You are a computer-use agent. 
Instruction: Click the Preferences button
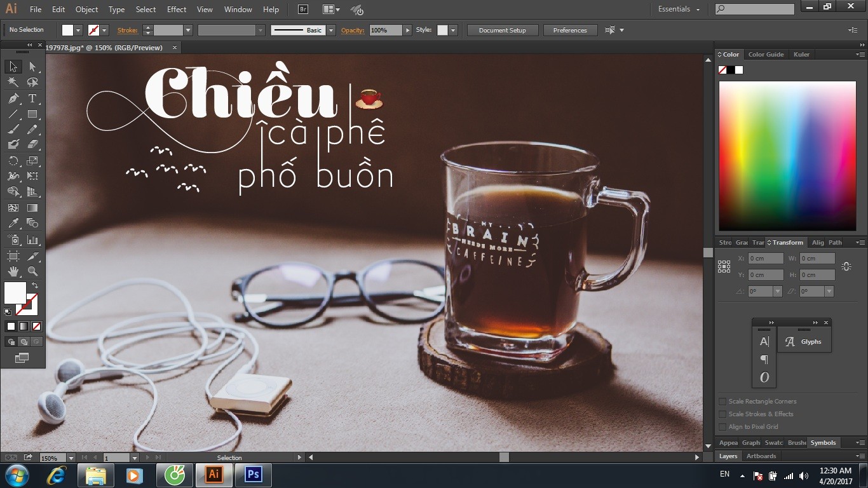click(x=570, y=30)
